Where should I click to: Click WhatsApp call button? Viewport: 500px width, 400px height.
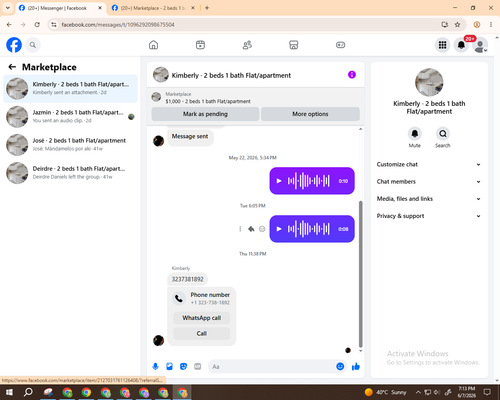202,318
